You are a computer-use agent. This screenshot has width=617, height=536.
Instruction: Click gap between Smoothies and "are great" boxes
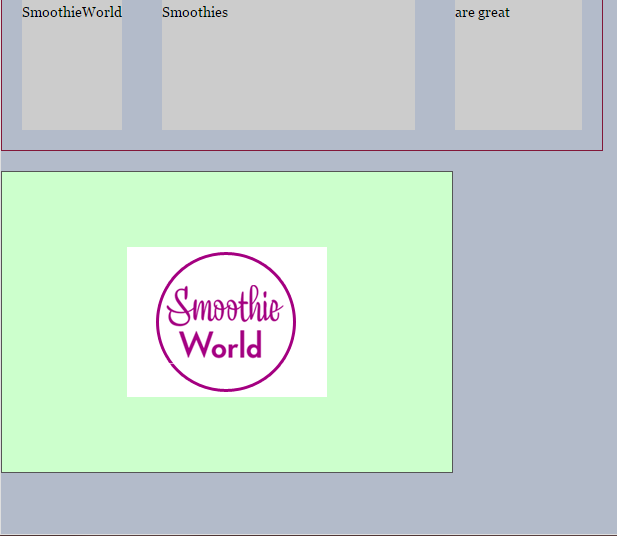(x=435, y=70)
